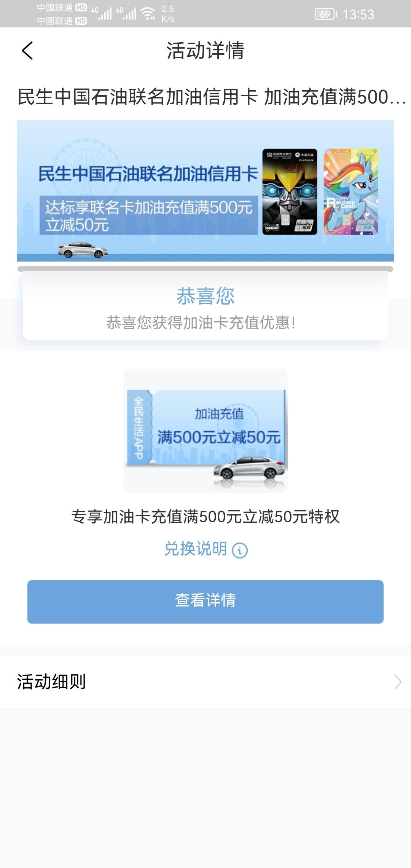This screenshot has height=868, width=411.
Task: Click the info icon beside 兑换说明
Action: pyautogui.click(x=240, y=550)
